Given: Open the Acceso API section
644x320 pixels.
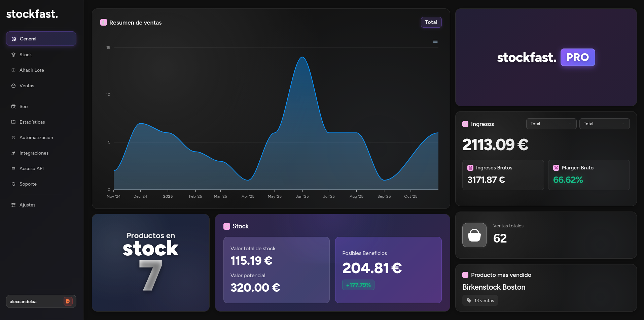Looking at the screenshot, I should [x=13, y=168].
